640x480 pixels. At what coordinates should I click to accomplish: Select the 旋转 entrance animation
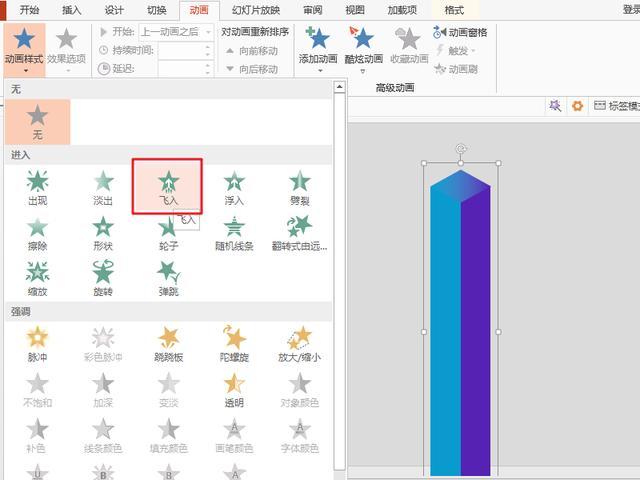[103, 279]
